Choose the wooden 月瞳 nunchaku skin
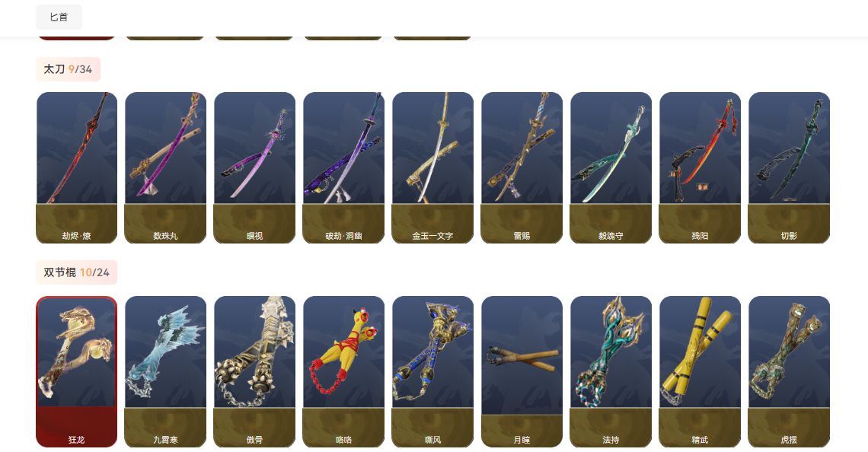The height and width of the screenshot is (452, 868). pos(522,372)
